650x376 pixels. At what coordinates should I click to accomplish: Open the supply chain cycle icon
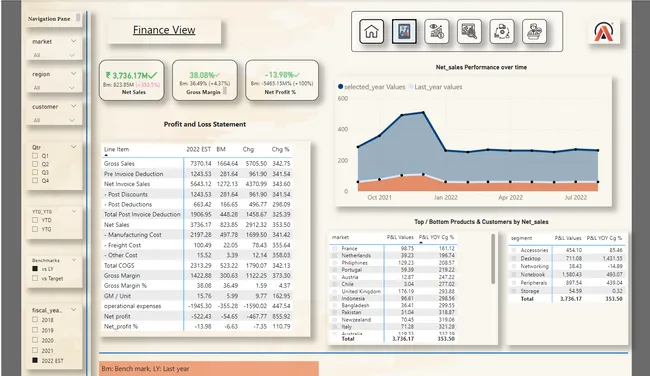coord(502,32)
